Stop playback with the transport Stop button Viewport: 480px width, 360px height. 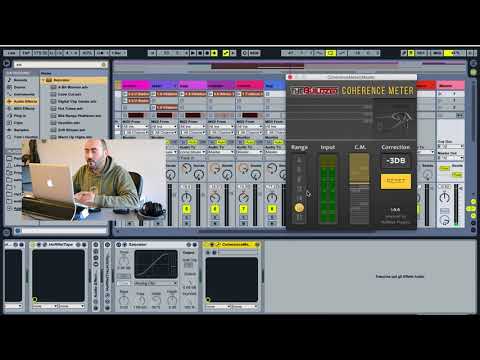[200, 53]
